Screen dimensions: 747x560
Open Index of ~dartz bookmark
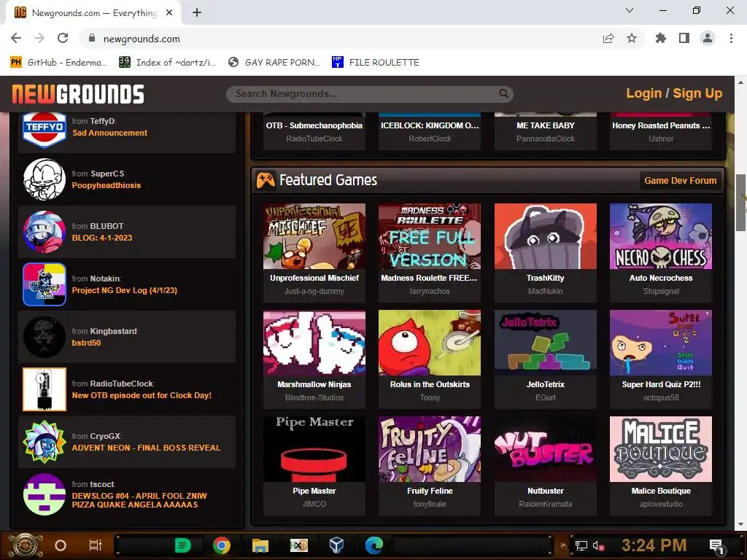pos(168,63)
